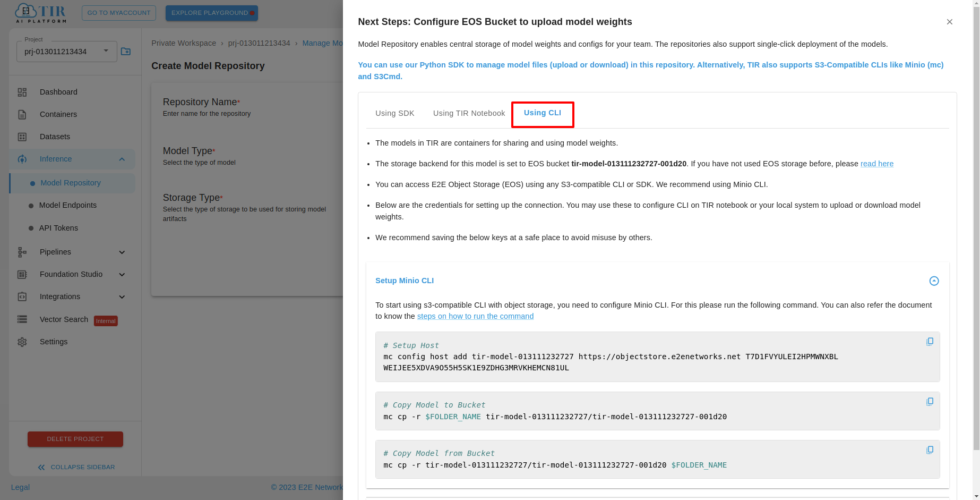Screen dimensions: 980x500
Task: Click Go To MyAccount button
Action: [119, 13]
